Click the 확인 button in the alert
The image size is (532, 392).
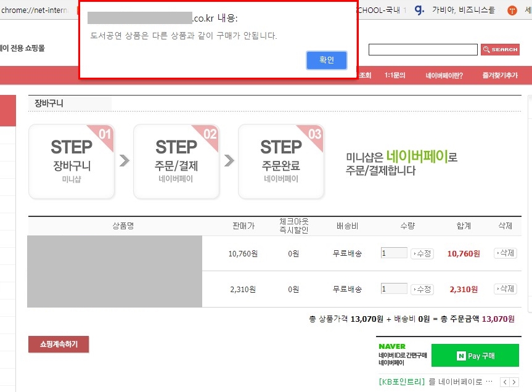tap(326, 60)
